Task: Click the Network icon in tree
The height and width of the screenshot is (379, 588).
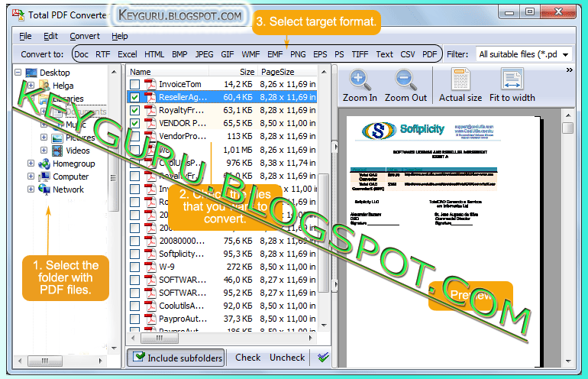Action: coord(44,189)
